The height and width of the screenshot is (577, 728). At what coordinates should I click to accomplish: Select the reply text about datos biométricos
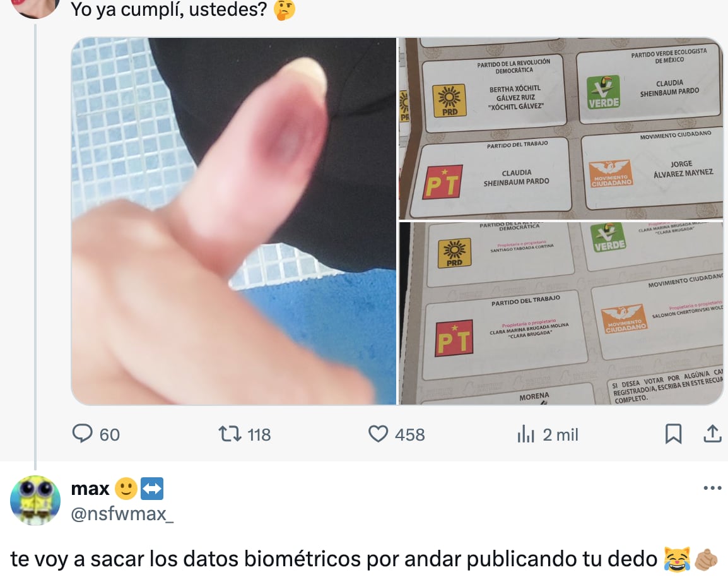point(364,559)
